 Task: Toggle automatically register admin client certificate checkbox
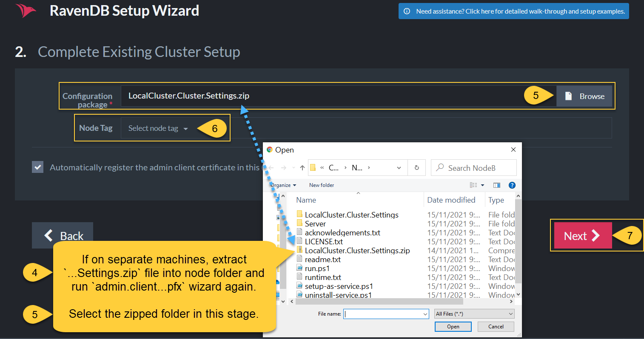38,167
